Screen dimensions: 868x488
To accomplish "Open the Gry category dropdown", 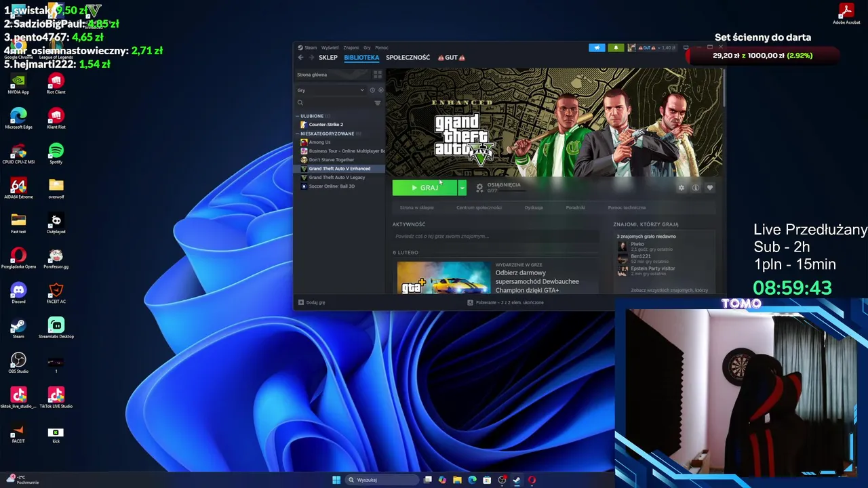I will tap(331, 90).
